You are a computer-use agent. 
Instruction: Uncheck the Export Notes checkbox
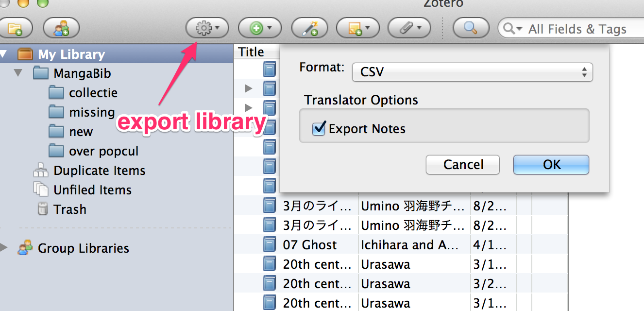319,129
